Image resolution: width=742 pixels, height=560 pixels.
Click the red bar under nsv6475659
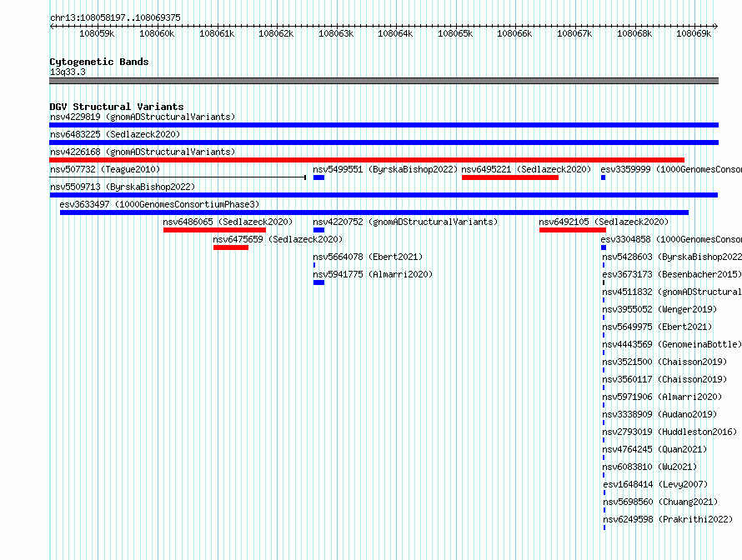click(x=231, y=247)
